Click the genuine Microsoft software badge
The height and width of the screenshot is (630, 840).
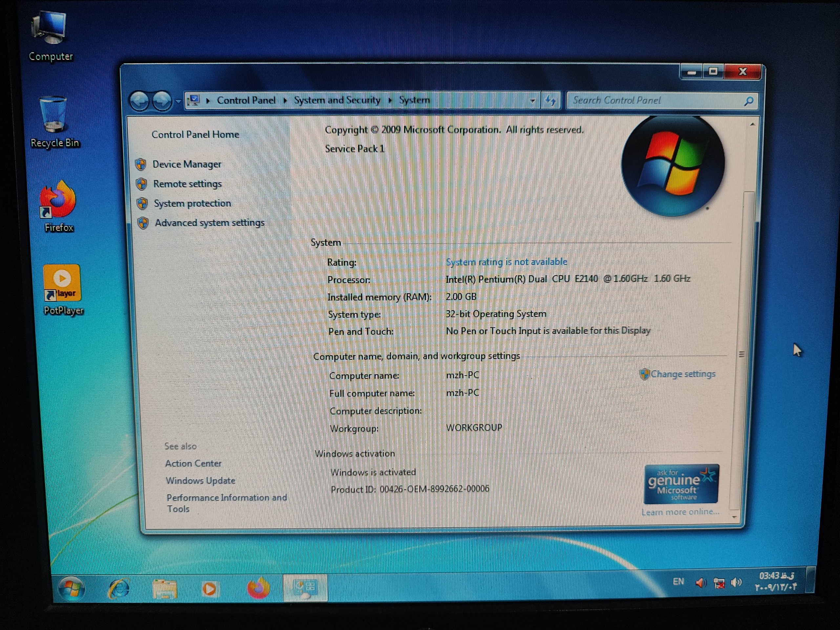click(x=681, y=484)
